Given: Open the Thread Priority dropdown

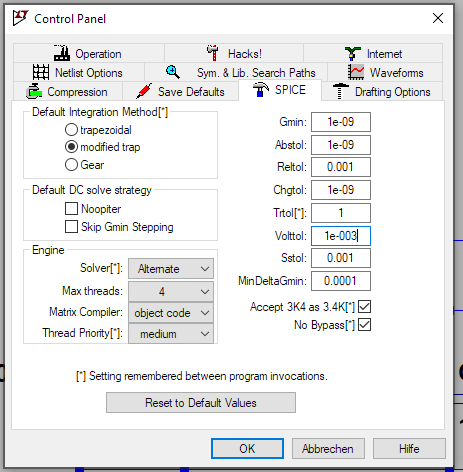Looking at the screenshot, I should (x=171, y=334).
